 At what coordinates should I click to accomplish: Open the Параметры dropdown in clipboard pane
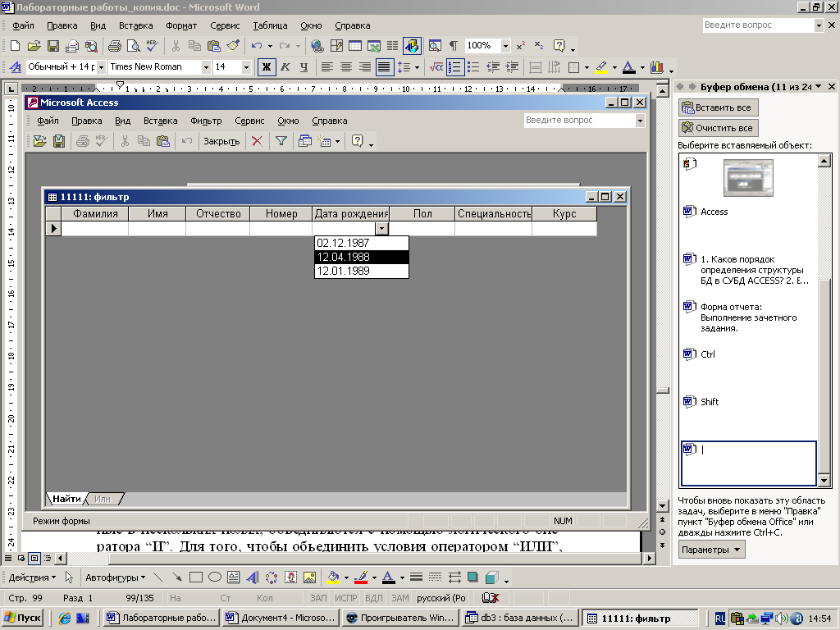click(x=711, y=550)
